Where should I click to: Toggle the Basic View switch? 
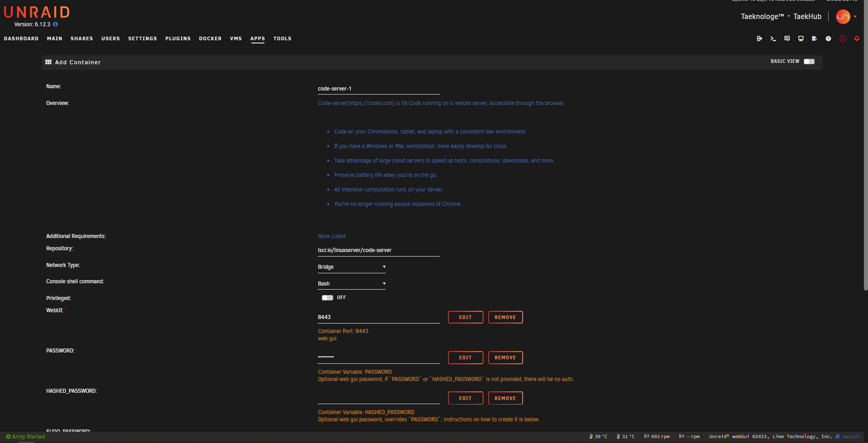pos(809,62)
